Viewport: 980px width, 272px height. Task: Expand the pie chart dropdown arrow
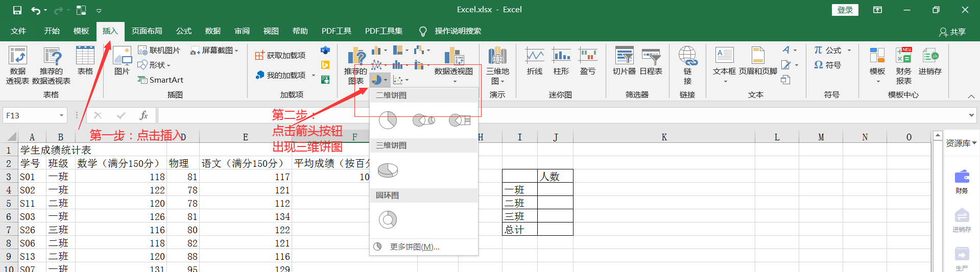coord(386,80)
